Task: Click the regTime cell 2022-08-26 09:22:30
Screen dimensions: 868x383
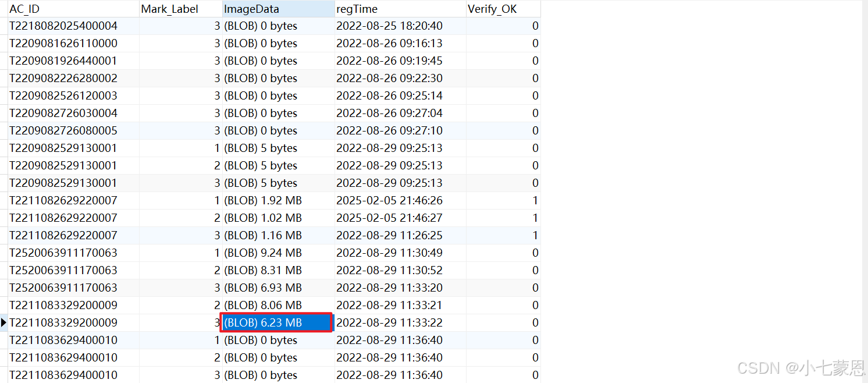Action: [x=400, y=79]
